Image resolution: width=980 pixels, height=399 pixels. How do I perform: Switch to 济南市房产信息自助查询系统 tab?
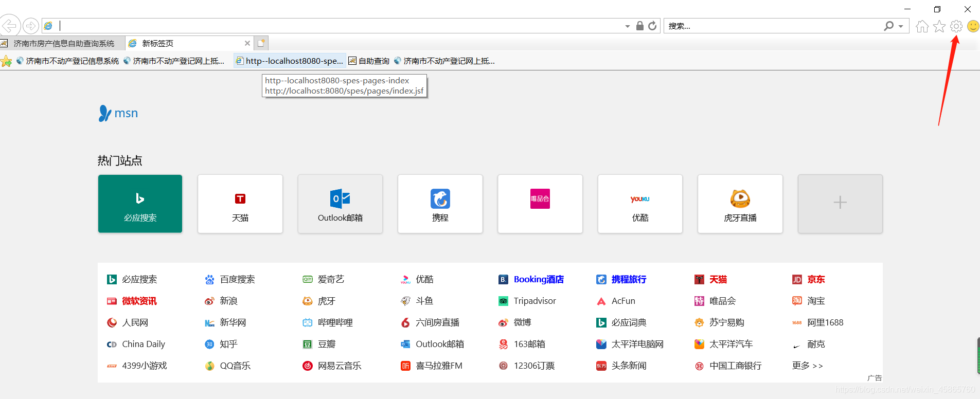point(62,43)
